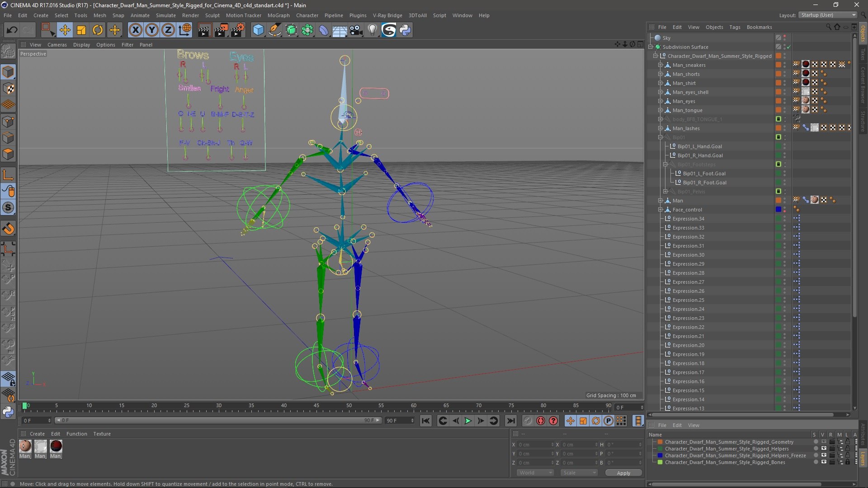This screenshot has height=488, width=868.
Task: Expand Man_sneakers in Object Manager
Action: click(x=660, y=65)
